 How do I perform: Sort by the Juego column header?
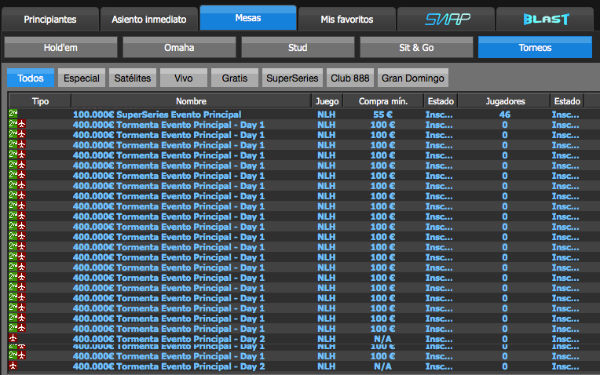click(x=327, y=101)
